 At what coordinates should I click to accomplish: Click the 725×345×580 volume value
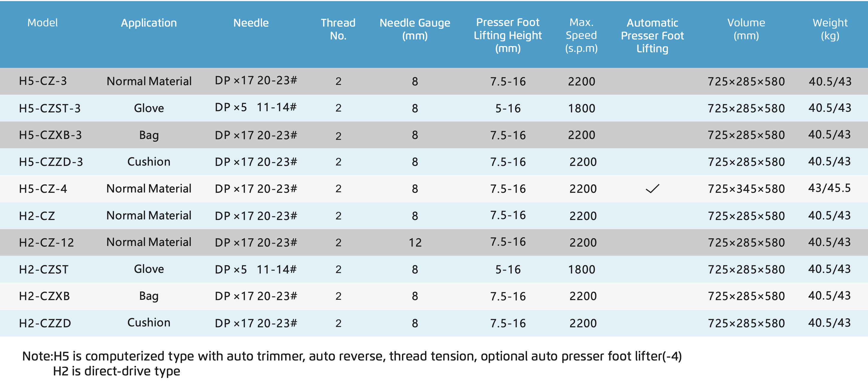point(746,189)
